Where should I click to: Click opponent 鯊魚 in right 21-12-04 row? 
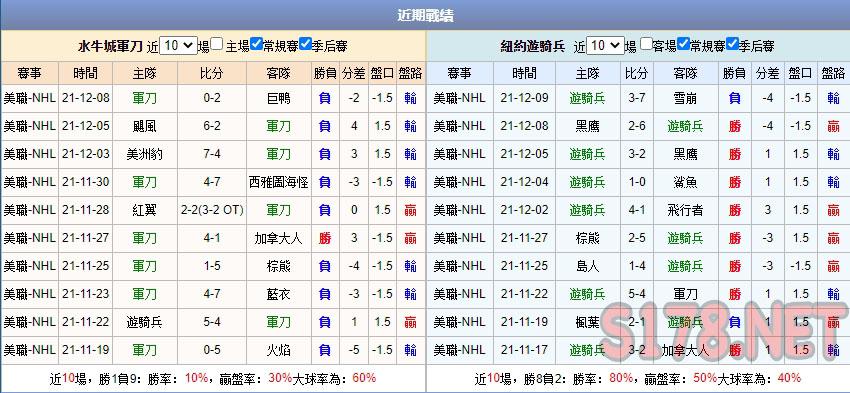(x=685, y=182)
